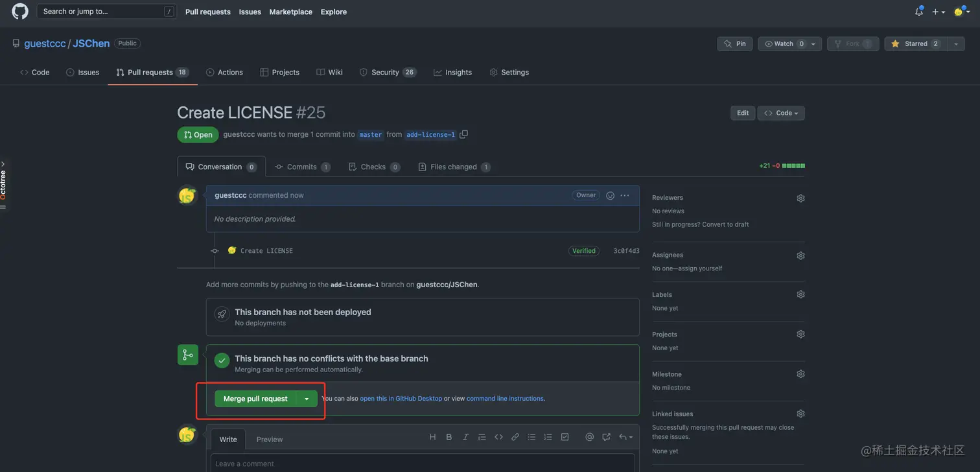Open Projects settings gear in sidebar
980x472 pixels.
coord(800,335)
